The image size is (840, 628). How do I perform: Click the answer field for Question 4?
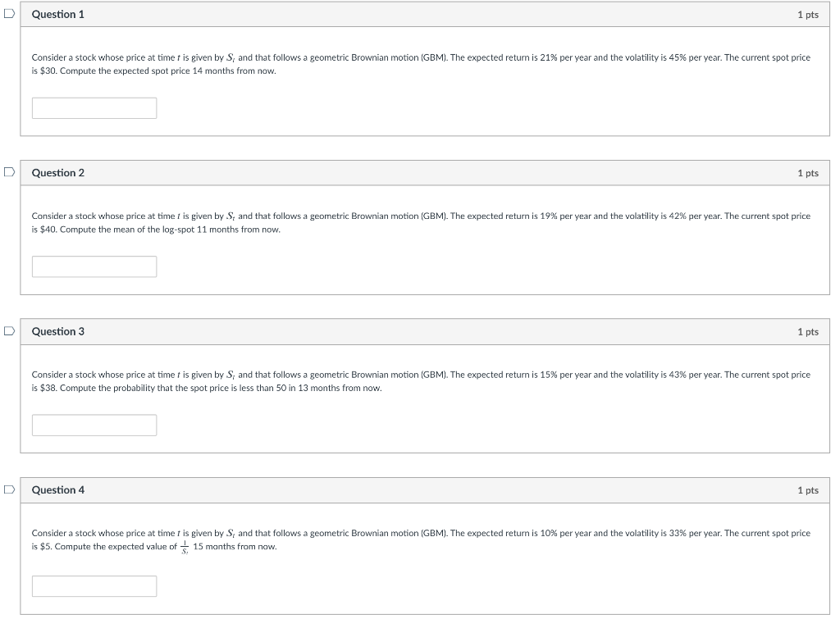94,585
